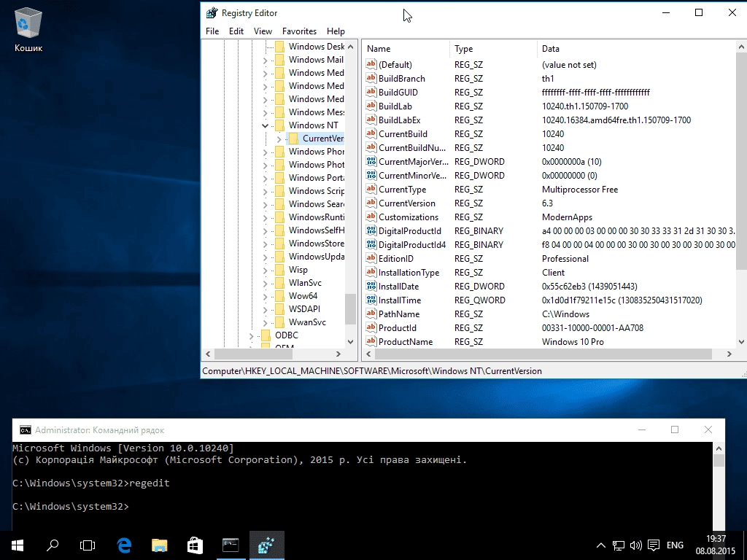
Task: Launch Microsoft Edge from taskbar
Action: click(124, 545)
